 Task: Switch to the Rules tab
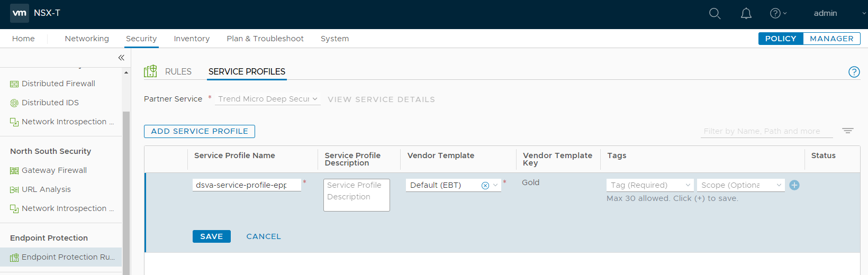(178, 71)
